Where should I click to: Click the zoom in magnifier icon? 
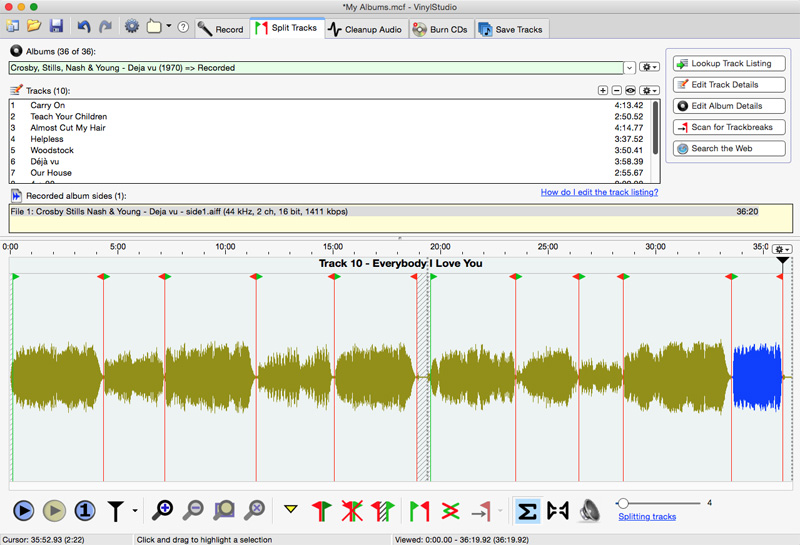(163, 511)
